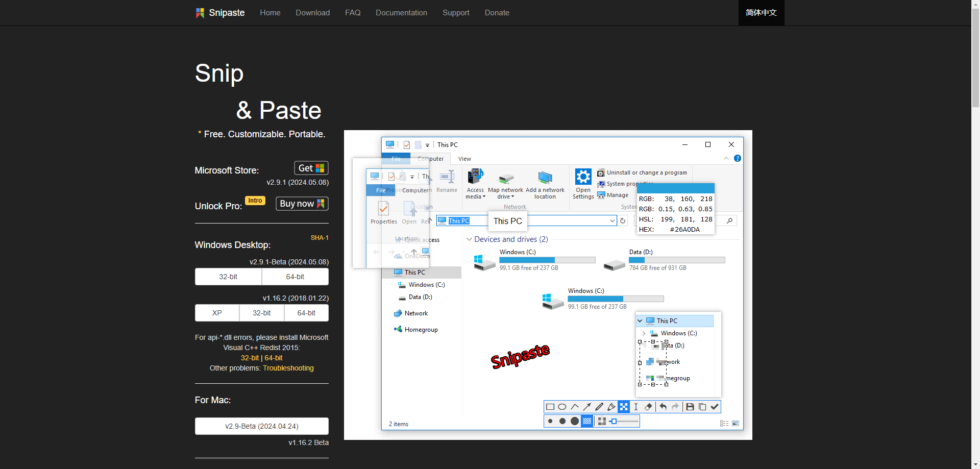Open the SHA-1 checksum link
The image size is (980, 469).
coord(320,238)
